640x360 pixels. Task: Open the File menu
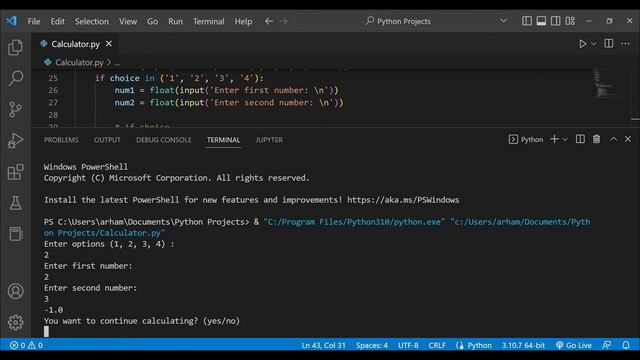(34, 21)
